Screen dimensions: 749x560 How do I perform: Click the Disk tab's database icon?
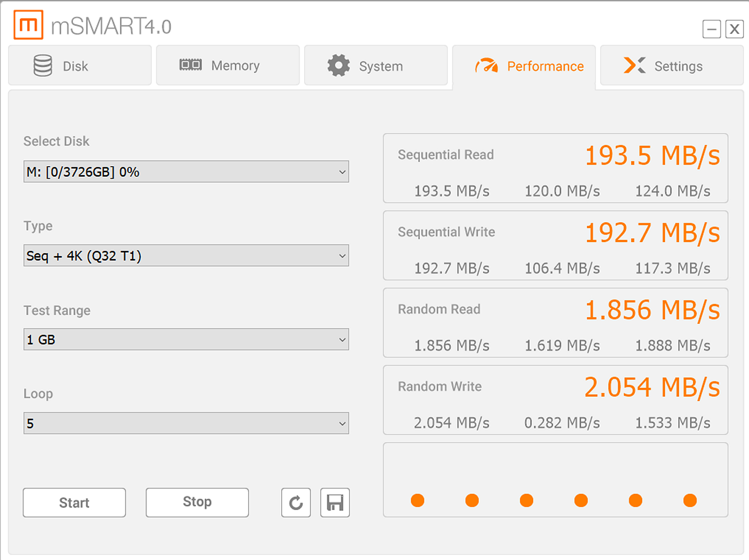click(43, 65)
